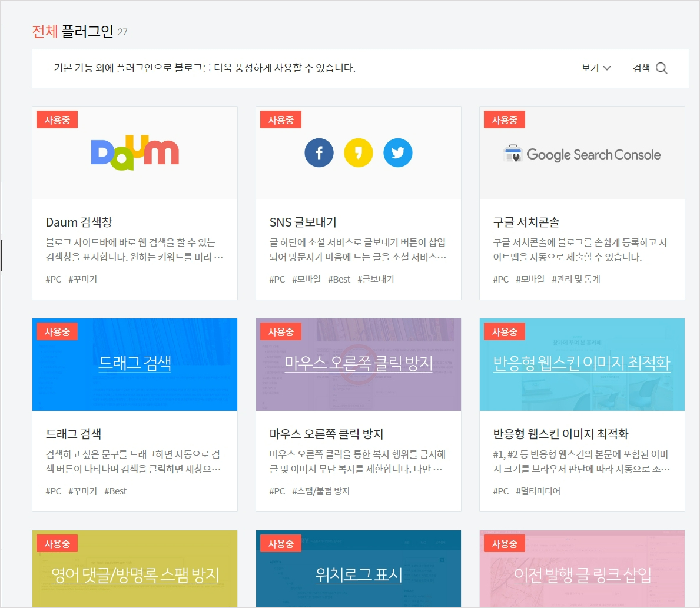Click 마우스 오른쪽 클릭 방지 description text
Viewport: 700px width, 608px height.
point(357,461)
